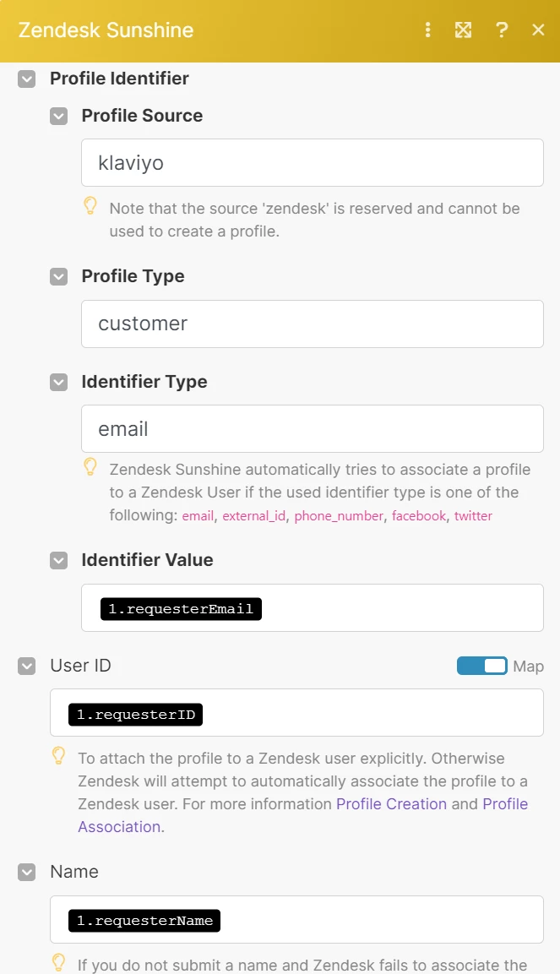The image size is (560, 974).
Task: Click the Profile Type field showing customer
Action: [x=312, y=324]
